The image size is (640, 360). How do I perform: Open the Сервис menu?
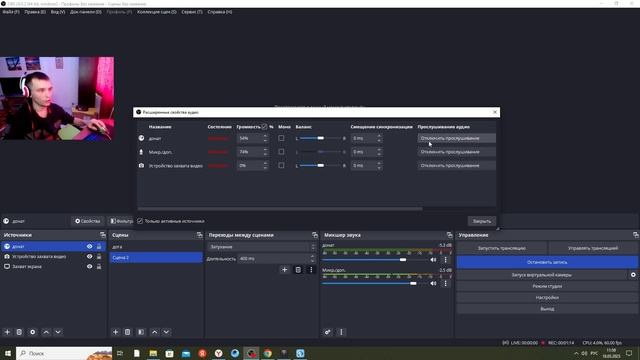pos(192,12)
